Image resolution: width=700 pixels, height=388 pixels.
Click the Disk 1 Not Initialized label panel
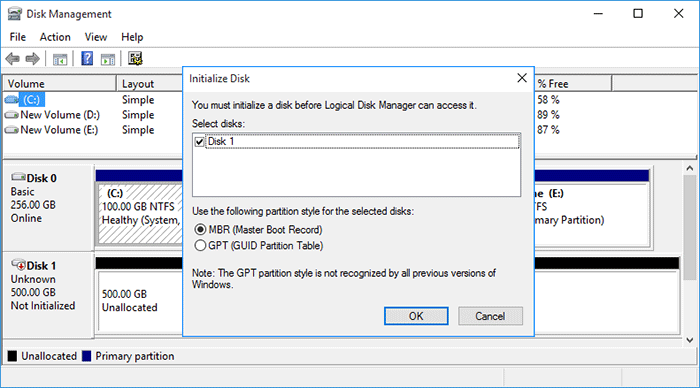click(x=48, y=295)
